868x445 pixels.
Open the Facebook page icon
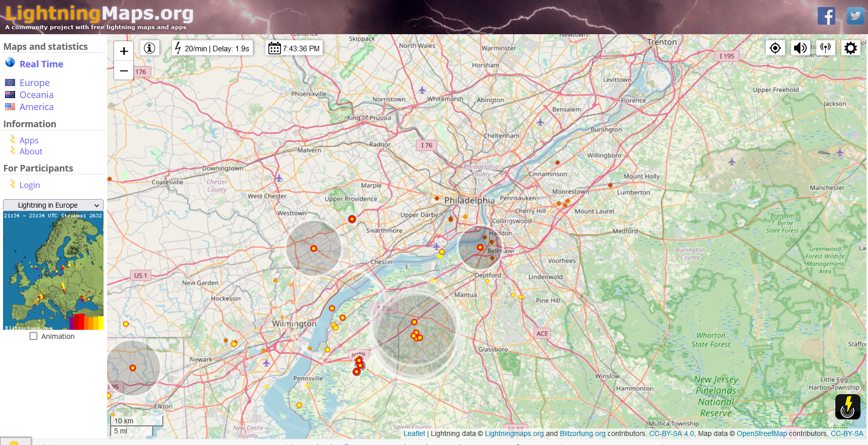coord(826,16)
